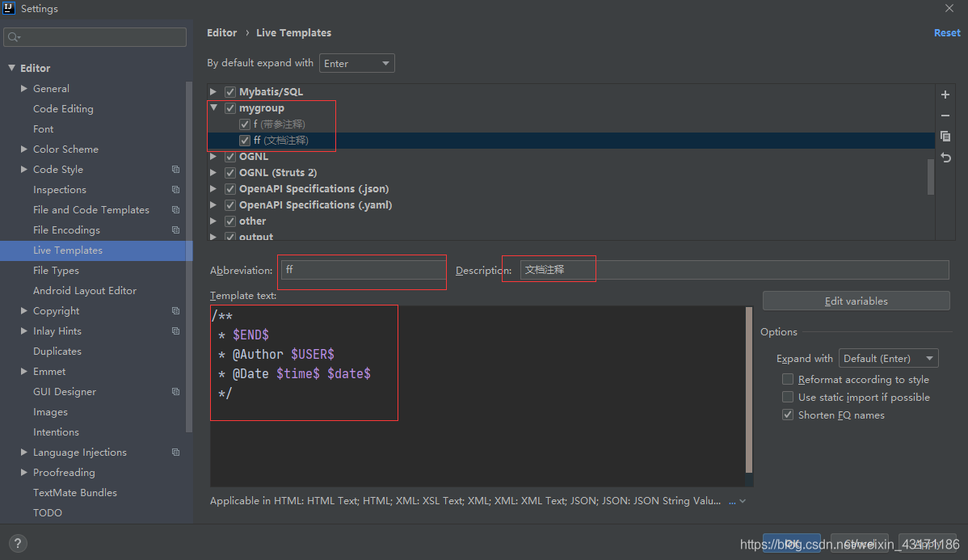The width and height of the screenshot is (968, 560).
Task: Expand the Mybatis/SQL template group arrow
Action: [x=213, y=91]
